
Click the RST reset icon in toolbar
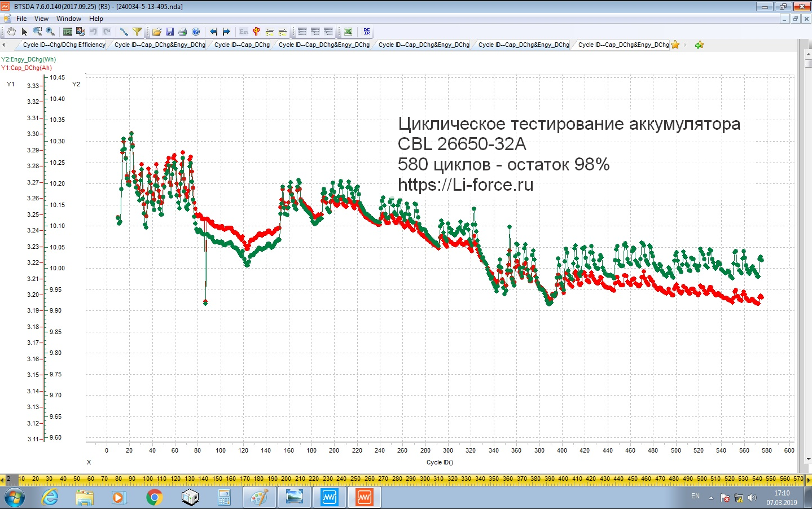click(68, 32)
